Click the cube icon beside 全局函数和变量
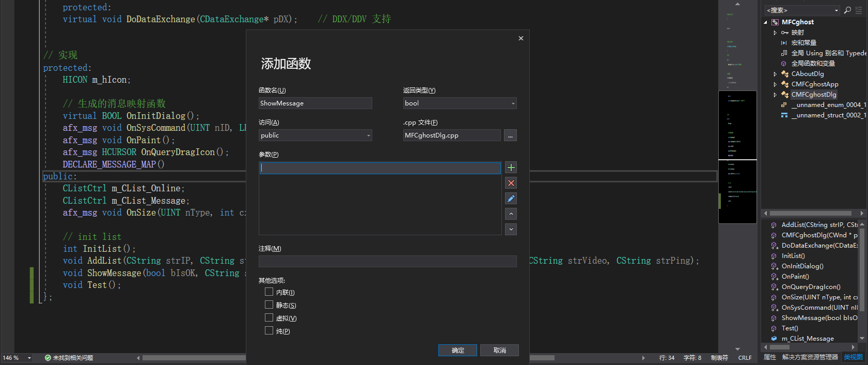The image size is (868, 365). pyautogui.click(x=784, y=64)
